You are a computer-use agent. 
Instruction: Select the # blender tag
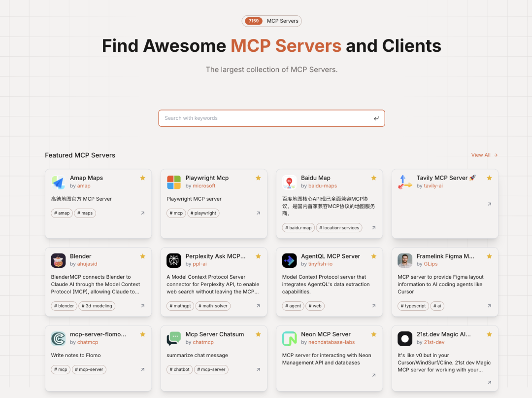point(64,306)
